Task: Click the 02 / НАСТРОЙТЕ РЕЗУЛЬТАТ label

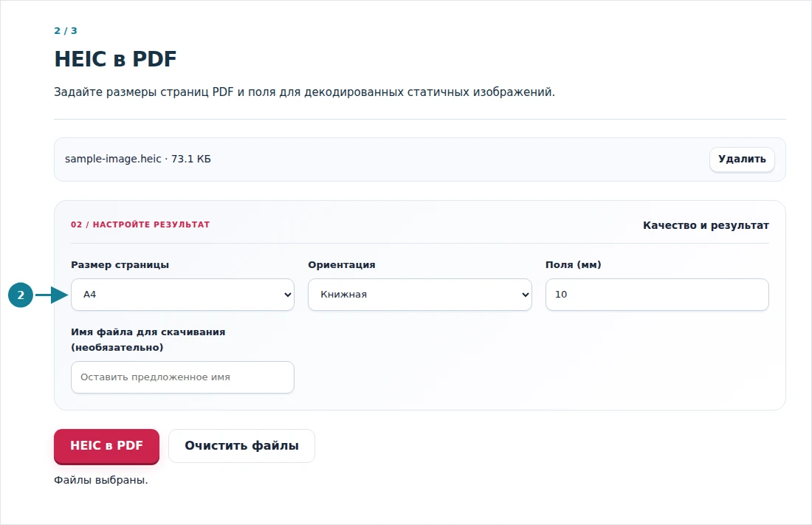Action: click(140, 224)
